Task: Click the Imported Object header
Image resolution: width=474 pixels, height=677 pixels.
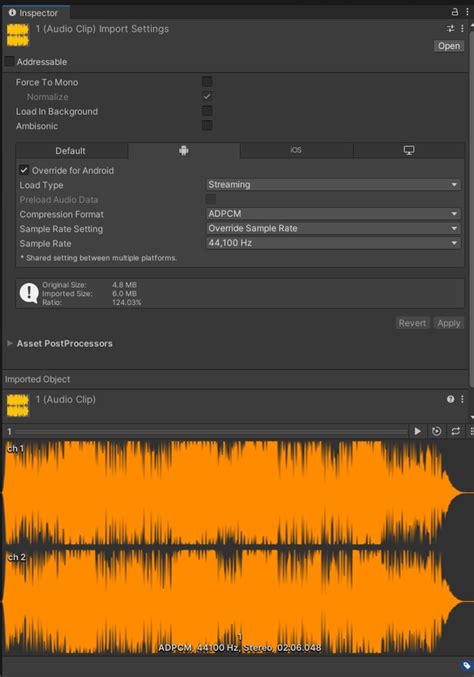Action: coord(38,379)
